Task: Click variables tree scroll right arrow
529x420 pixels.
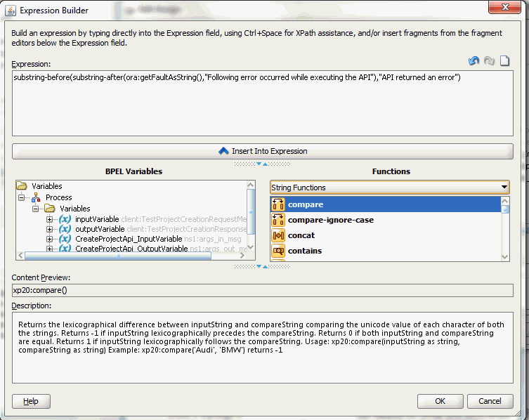Action: tap(242, 256)
